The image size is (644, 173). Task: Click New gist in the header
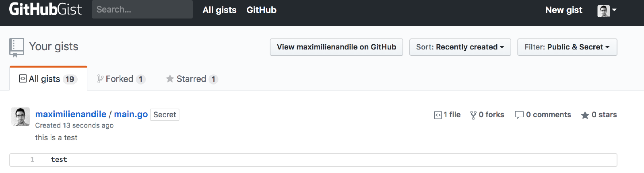563,10
